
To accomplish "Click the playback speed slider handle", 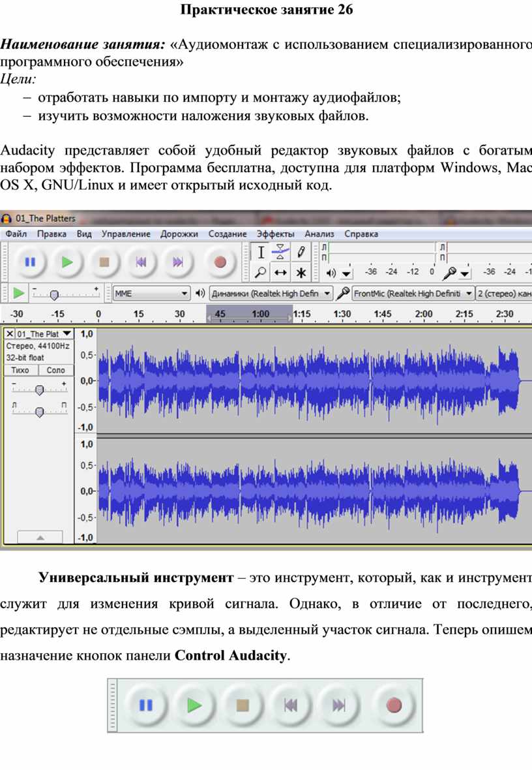I will [54, 295].
